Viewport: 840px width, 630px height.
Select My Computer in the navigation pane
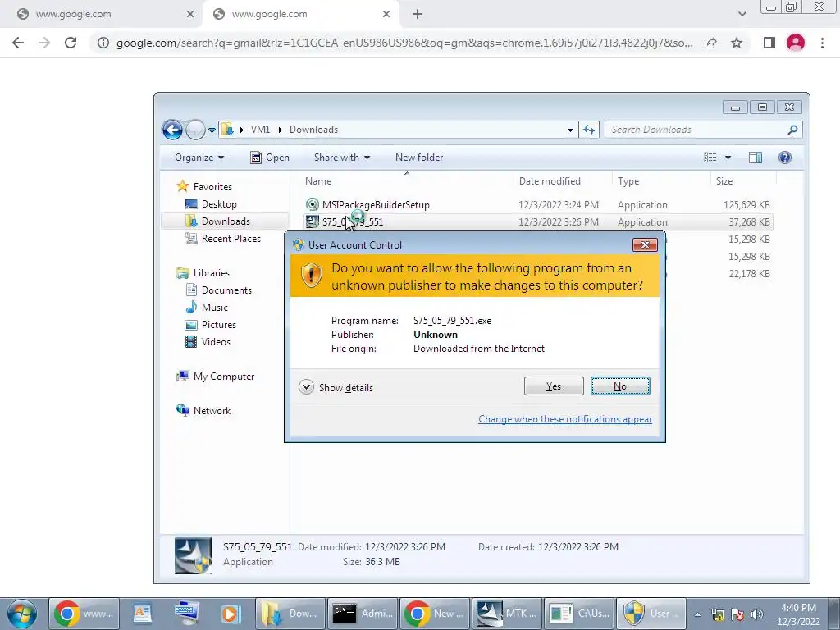[223, 376]
